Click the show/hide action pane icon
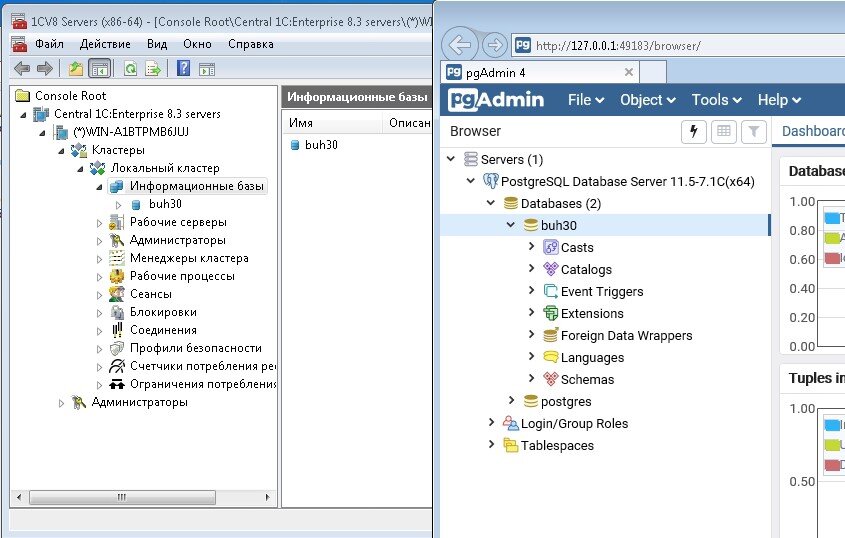This screenshot has height=538, width=845. (207, 69)
